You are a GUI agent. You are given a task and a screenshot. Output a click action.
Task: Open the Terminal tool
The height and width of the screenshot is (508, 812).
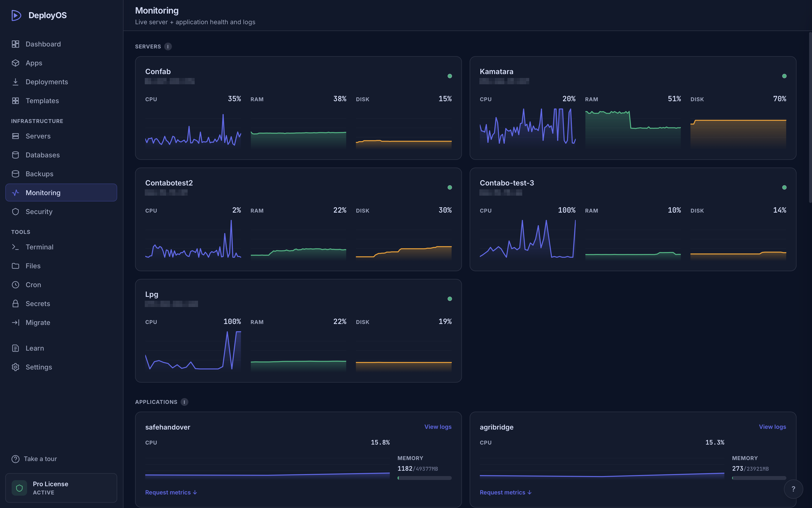(x=61, y=247)
